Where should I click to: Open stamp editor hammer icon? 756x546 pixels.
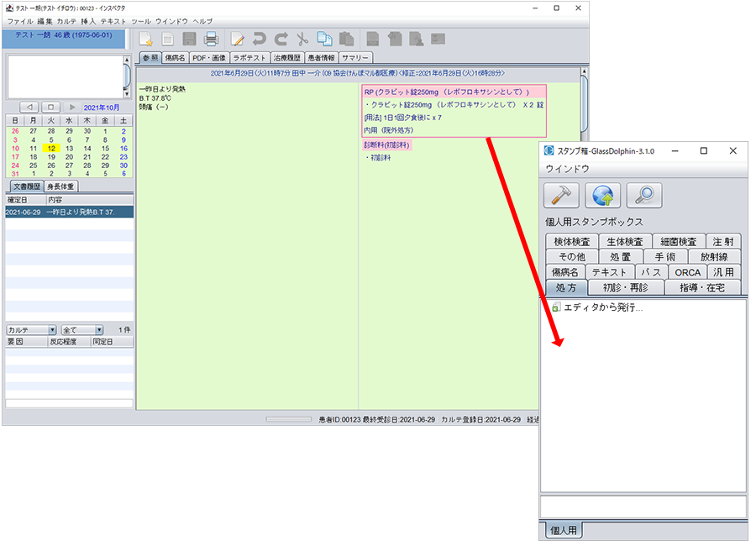(561, 195)
